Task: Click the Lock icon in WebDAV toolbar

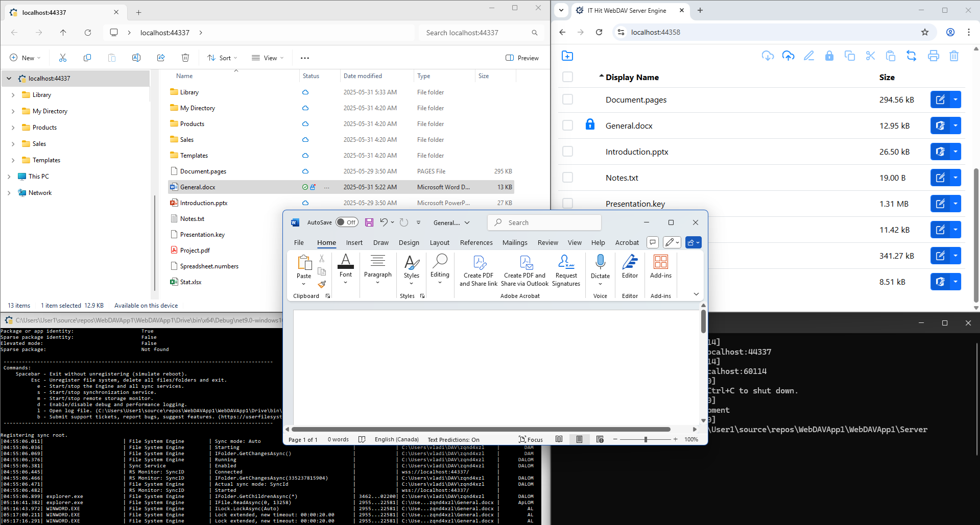Action: [x=829, y=56]
